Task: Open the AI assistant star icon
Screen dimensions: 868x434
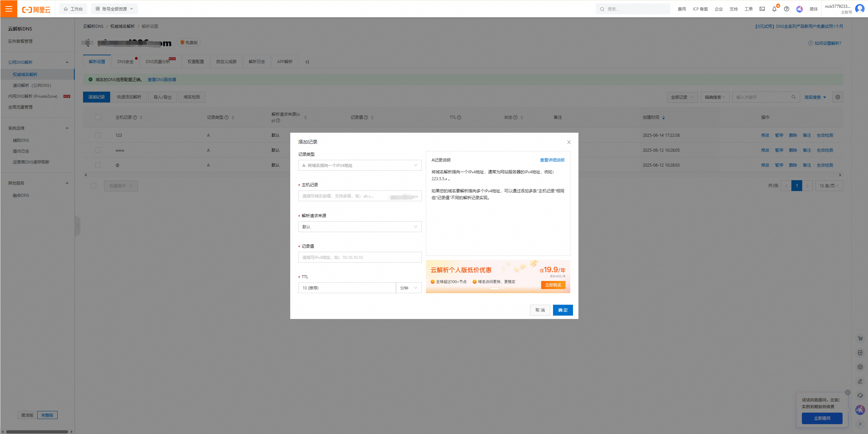Action: 799,9
